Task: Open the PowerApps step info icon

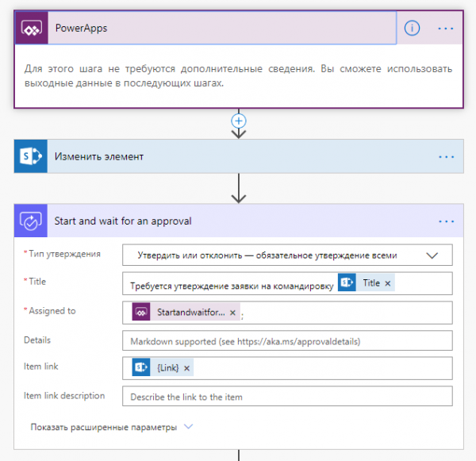Action: coord(412,29)
